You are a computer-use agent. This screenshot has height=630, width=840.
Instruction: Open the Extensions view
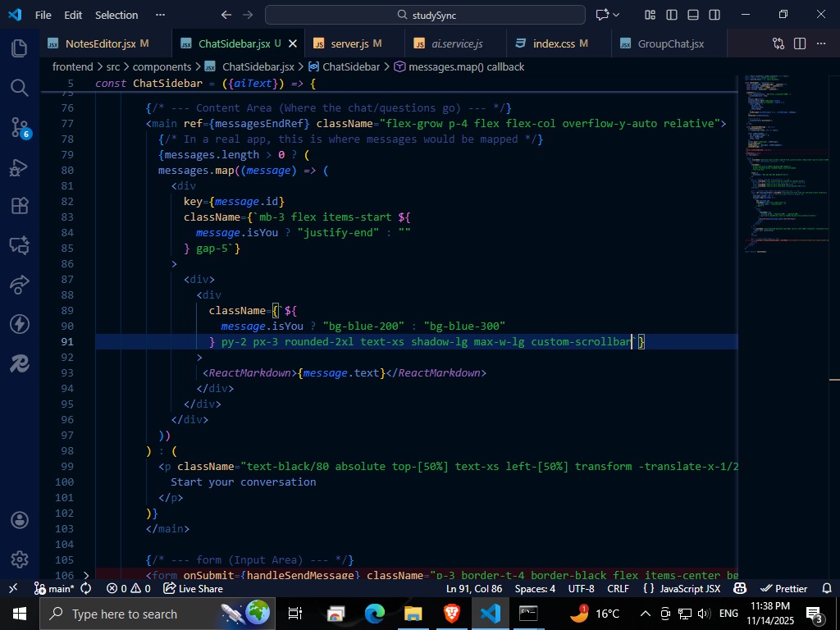click(x=19, y=206)
